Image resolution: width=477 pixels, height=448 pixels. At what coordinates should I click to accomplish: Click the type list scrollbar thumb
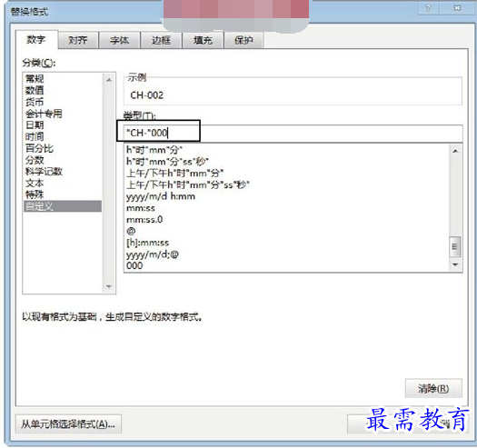point(455,246)
